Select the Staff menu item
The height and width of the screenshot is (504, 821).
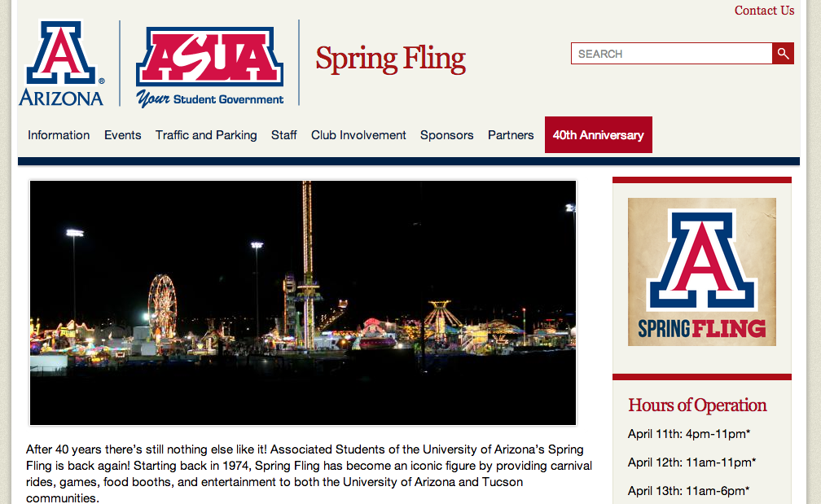[283, 135]
